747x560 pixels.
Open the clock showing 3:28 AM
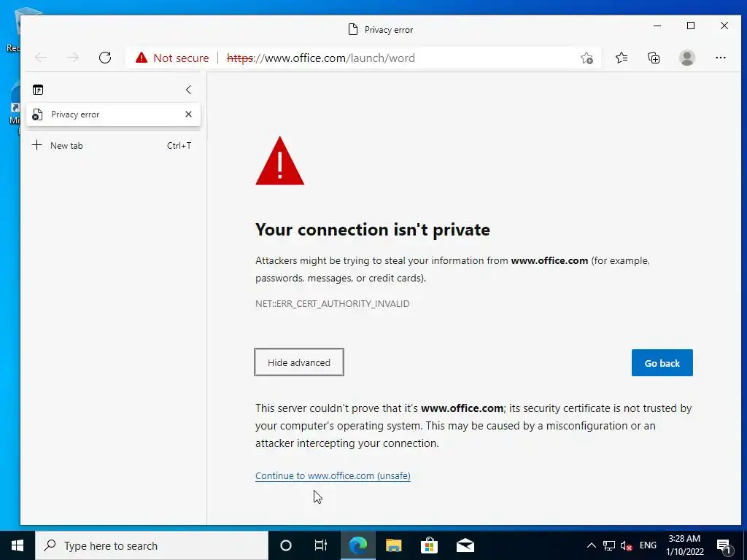tap(684, 545)
